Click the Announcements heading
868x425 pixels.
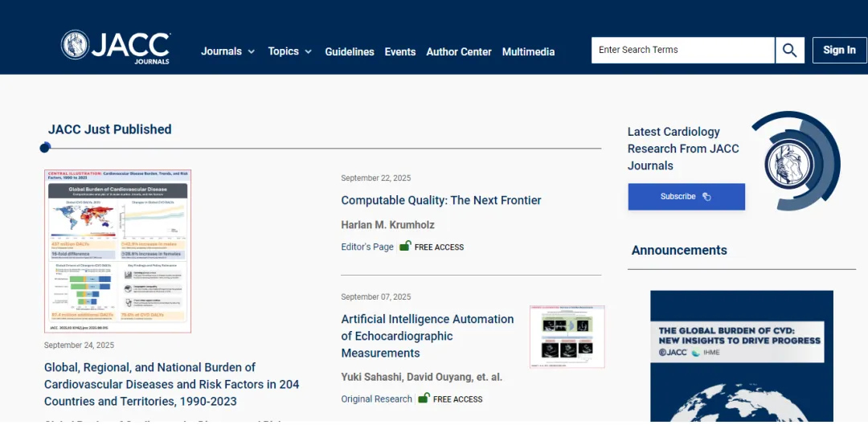tap(679, 250)
